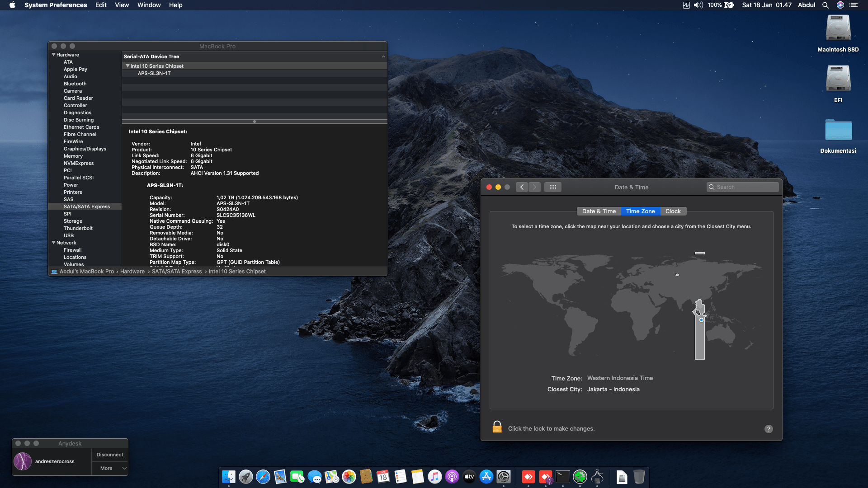The height and width of the screenshot is (488, 868).
Task: Open Contacts book icon in dock
Action: pyautogui.click(x=366, y=477)
